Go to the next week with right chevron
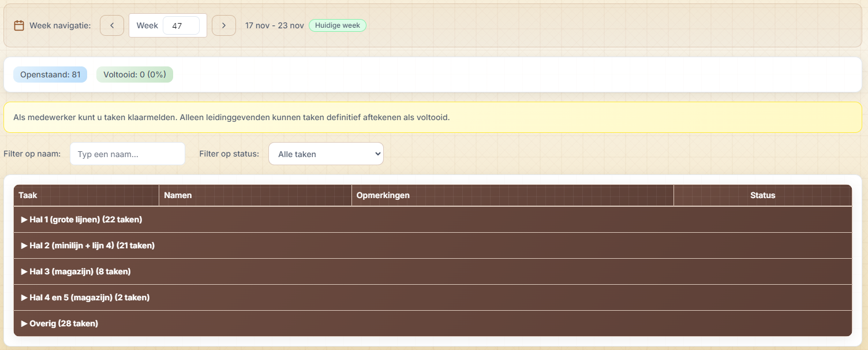 pyautogui.click(x=224, y=25)
